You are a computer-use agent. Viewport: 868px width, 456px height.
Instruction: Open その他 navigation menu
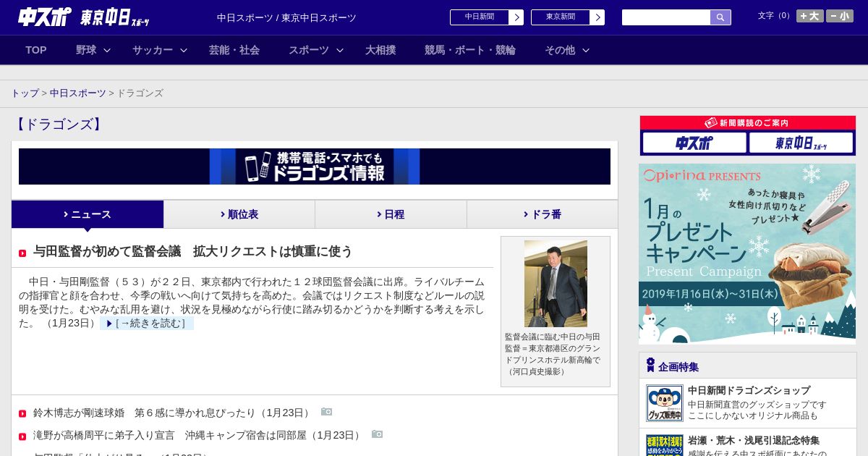point(560,50)
